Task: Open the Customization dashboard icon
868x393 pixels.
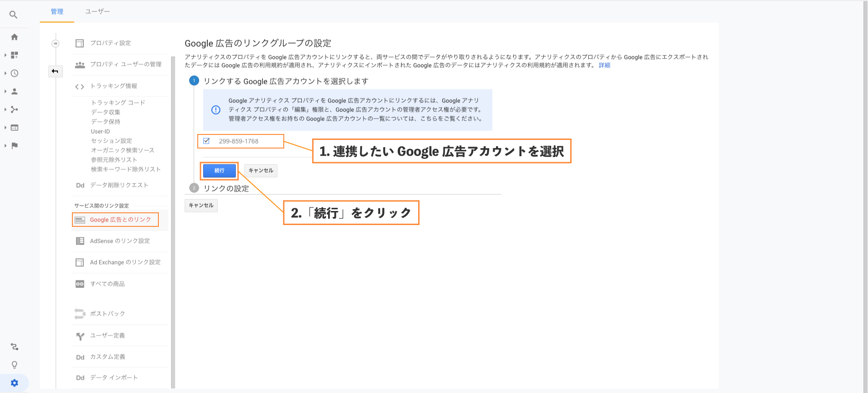Action: (x=14, y=55)
